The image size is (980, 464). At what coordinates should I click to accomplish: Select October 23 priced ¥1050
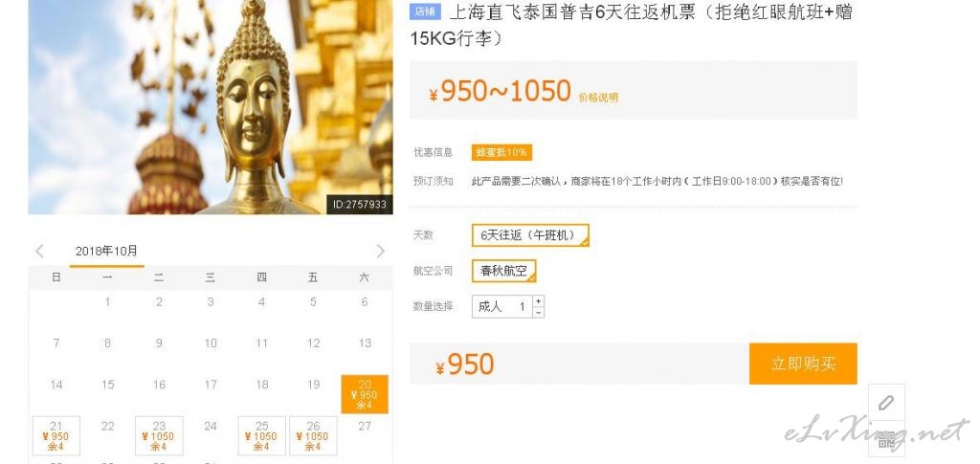(159, 436)
